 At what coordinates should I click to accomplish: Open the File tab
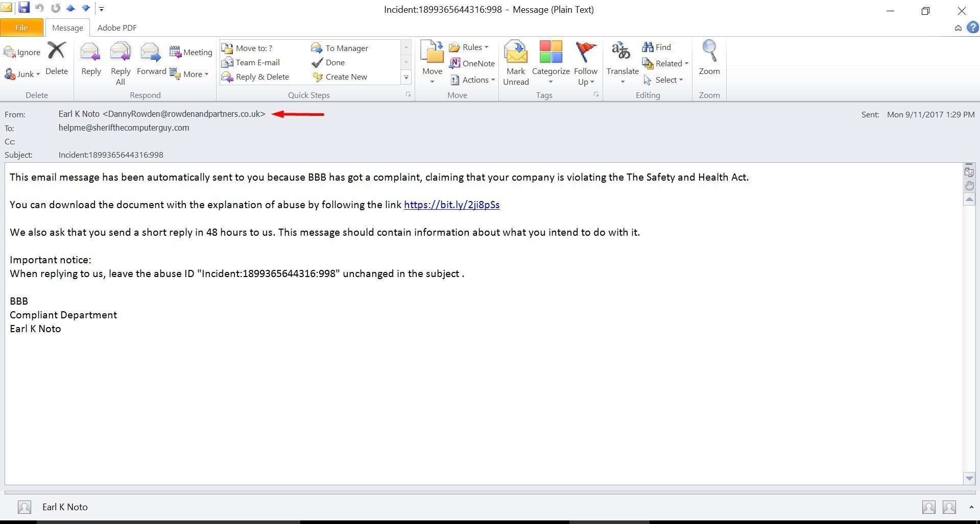pyautogui.click(x=21, y=28)
